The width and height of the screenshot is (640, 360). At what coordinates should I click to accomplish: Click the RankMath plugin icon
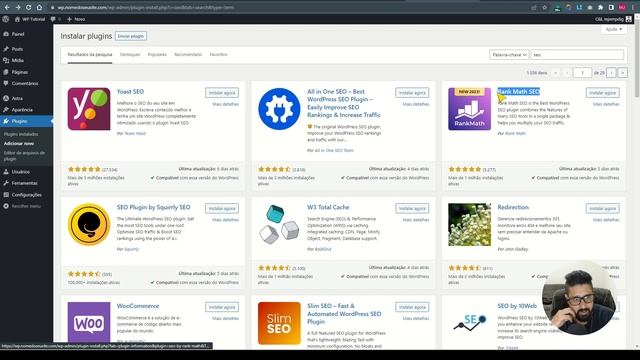coord(469,109)
